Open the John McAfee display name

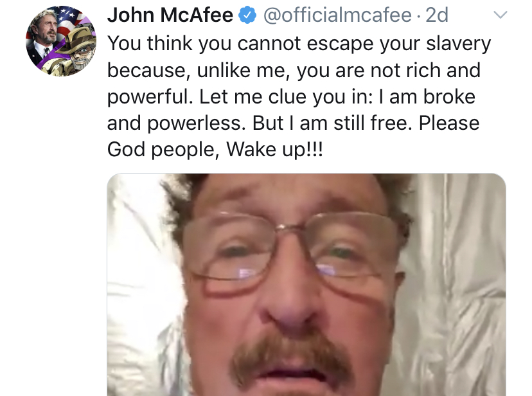170,15
